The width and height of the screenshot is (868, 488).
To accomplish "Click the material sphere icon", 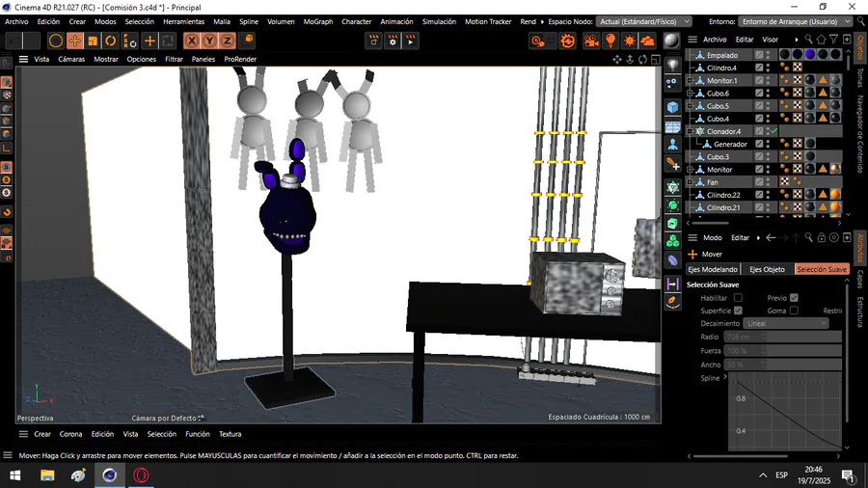I will pyautogui.click(x=671, y=41).
